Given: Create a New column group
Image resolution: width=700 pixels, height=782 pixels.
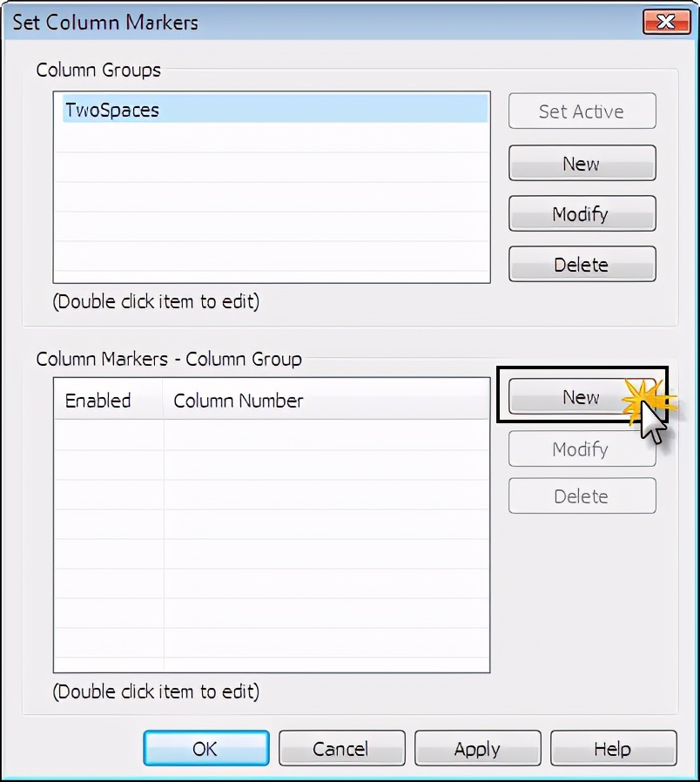Looking at the screenshot, I should (582, 163).
